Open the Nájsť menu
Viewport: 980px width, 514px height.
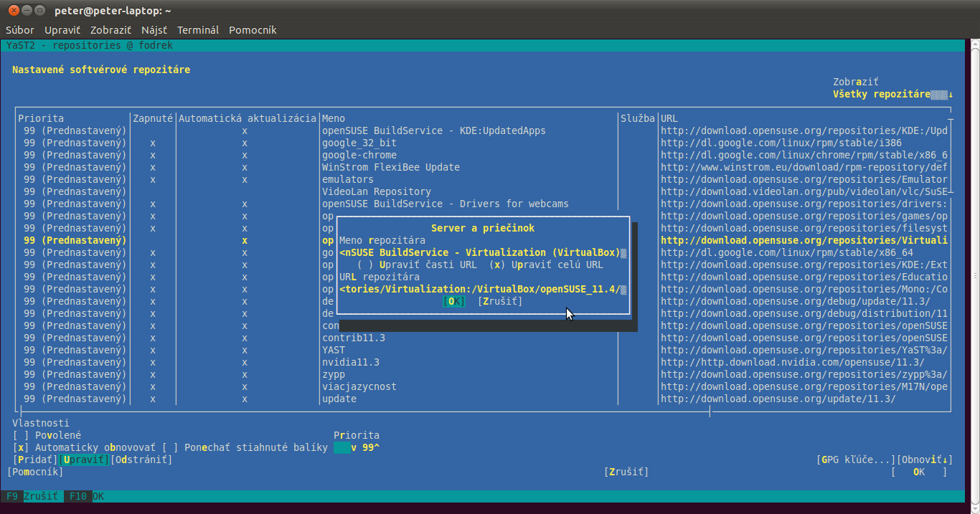(x=154, y=30)
